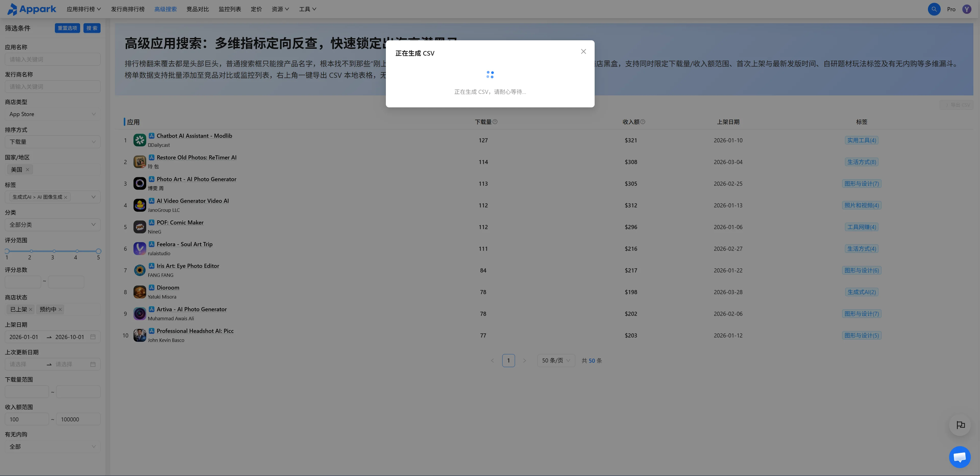This screenshot has width=980, height=476.
Task: Open the 有无内购 全部 dropdown
Action: [53, 447]
